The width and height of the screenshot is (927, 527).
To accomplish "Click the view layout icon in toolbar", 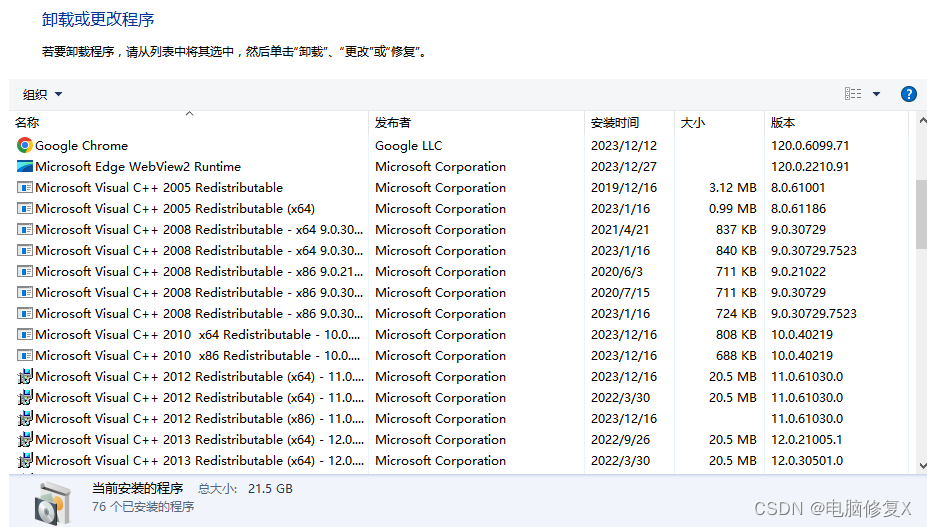I will [x=853, y=93].
